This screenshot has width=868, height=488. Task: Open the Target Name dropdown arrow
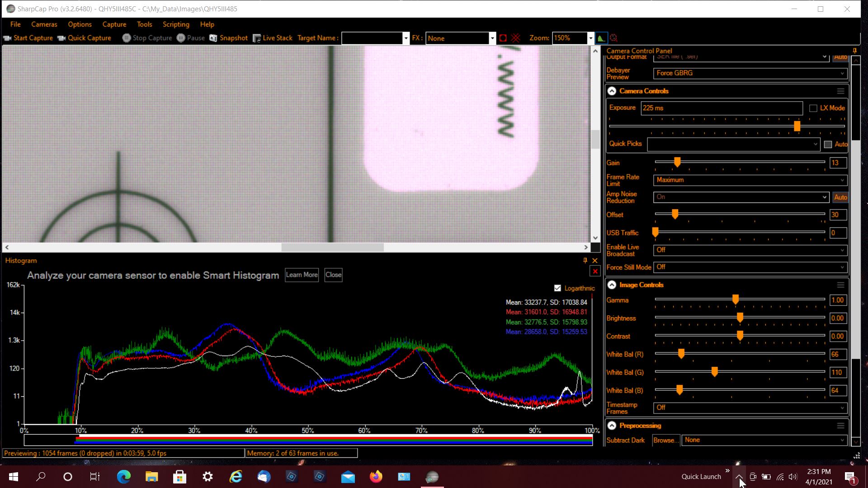coord(406,38)
